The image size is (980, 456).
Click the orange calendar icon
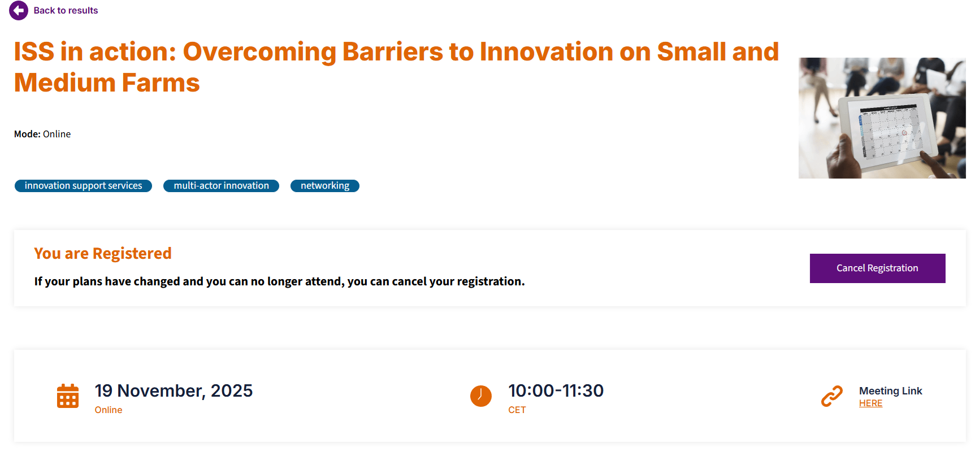pos(68,396)
